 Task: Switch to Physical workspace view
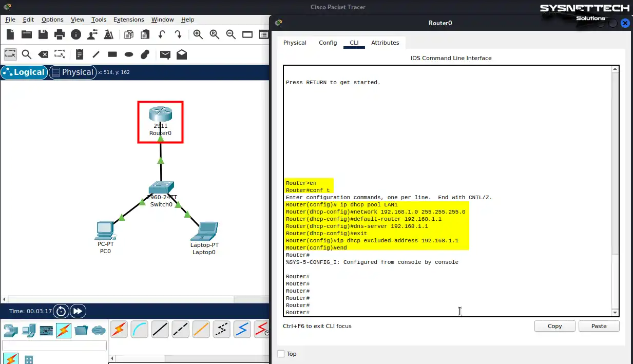tap(73, 72)
